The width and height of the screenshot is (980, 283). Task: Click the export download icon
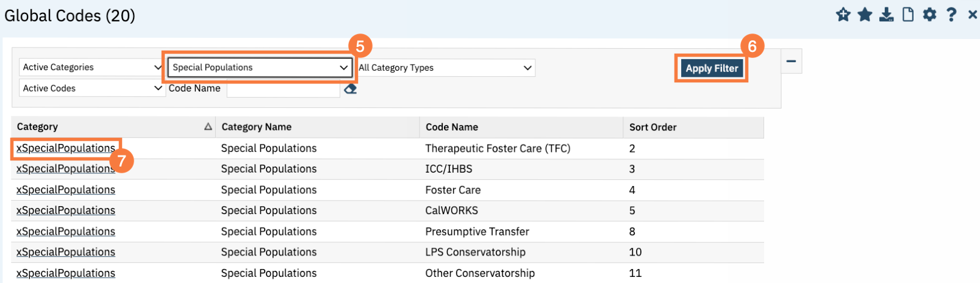click(x=886, y=15)
